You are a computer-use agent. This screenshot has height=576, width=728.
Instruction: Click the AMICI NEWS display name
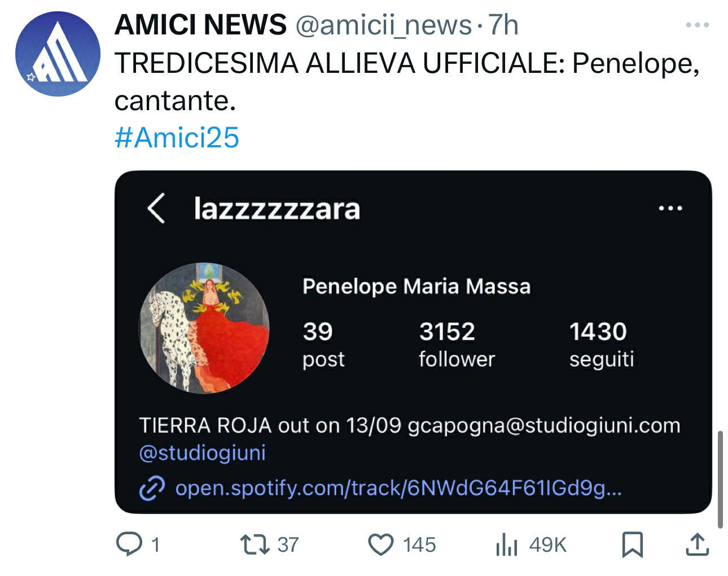(200, 25)
